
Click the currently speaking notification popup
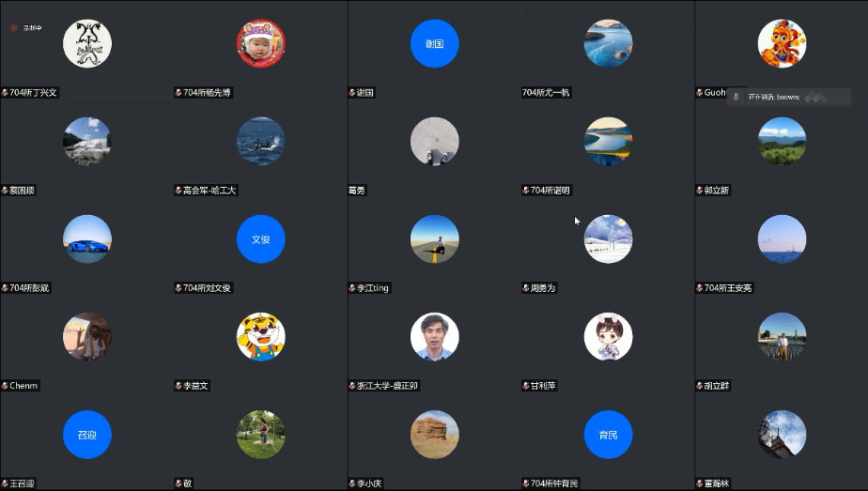click(x=789, y=97)
